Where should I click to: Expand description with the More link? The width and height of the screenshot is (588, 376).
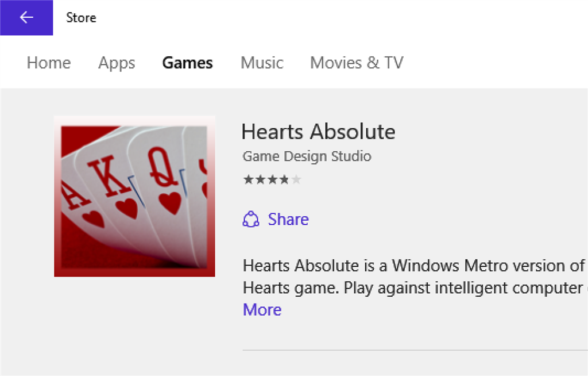[x=262, y=310]
